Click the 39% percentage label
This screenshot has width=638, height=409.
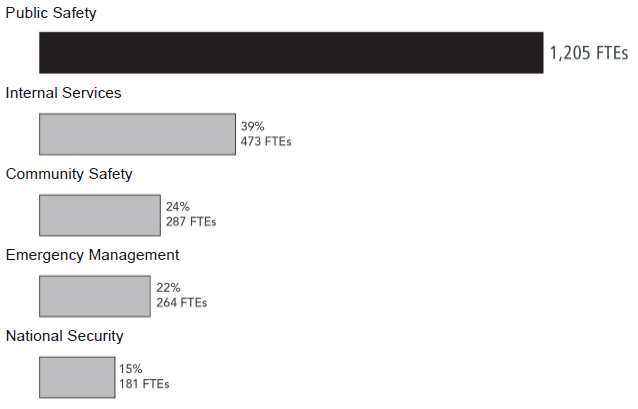252,126
